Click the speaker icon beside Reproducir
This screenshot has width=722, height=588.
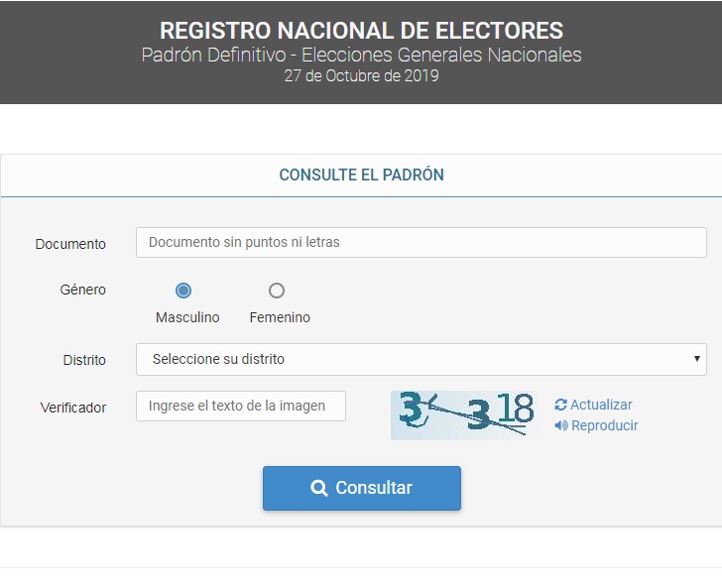pos(561,425)
